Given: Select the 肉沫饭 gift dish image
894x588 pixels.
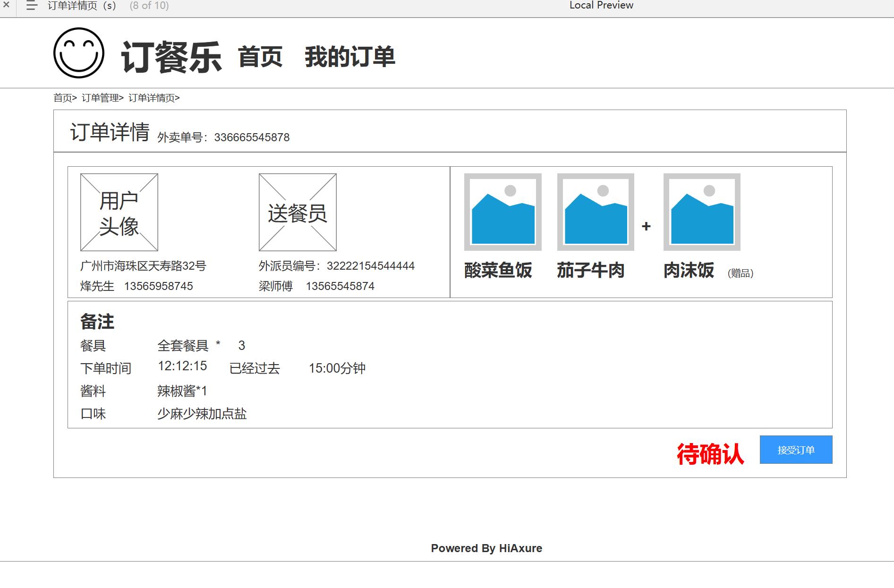Looking at the screenshot, I should [702, 212].
